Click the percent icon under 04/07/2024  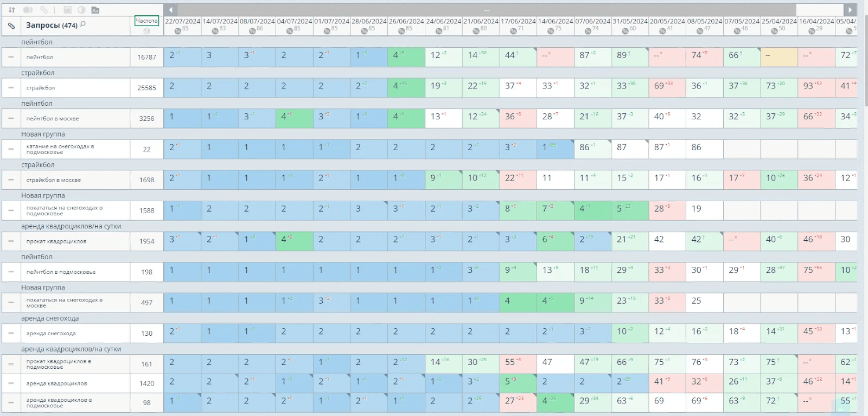click(290, 31)
